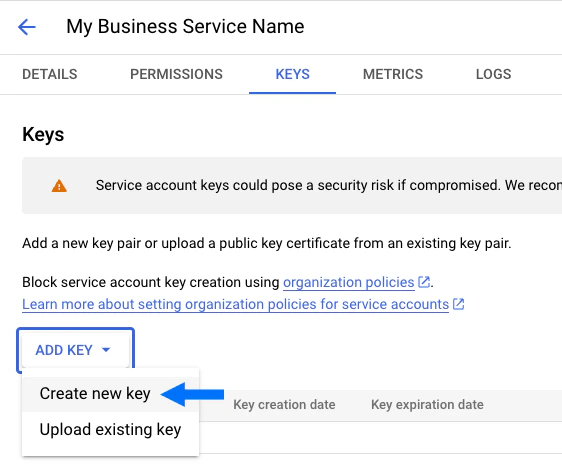Click the Key expiration date column header
This screenshot has width=562, height=469.
[x=427, y=405]
